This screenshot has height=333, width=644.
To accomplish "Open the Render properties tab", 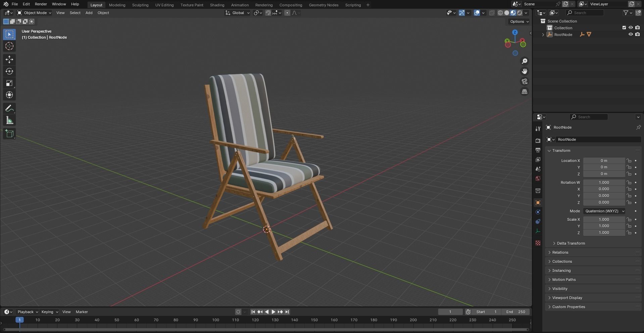I will click(538, 140).
